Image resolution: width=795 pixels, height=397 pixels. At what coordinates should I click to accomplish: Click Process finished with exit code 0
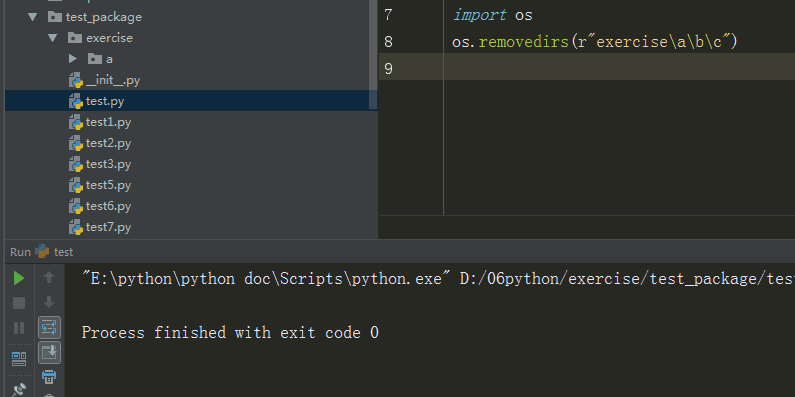230,333
